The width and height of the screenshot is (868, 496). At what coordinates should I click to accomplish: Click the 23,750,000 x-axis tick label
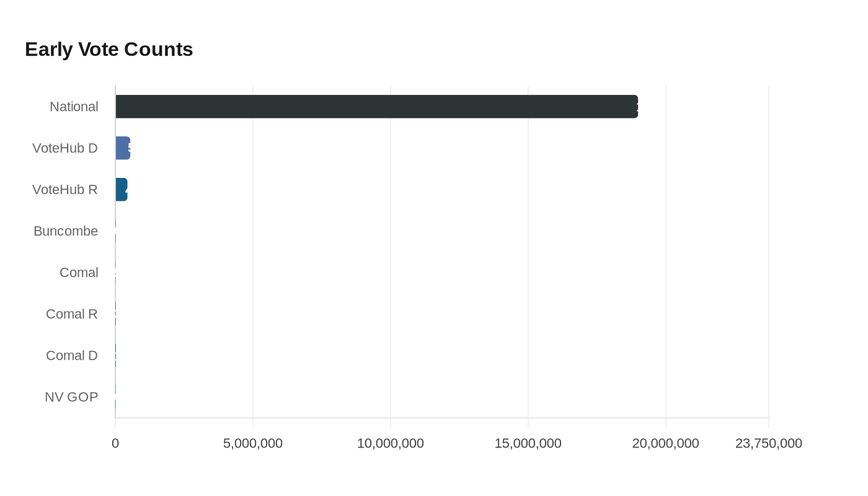(768, 443)
